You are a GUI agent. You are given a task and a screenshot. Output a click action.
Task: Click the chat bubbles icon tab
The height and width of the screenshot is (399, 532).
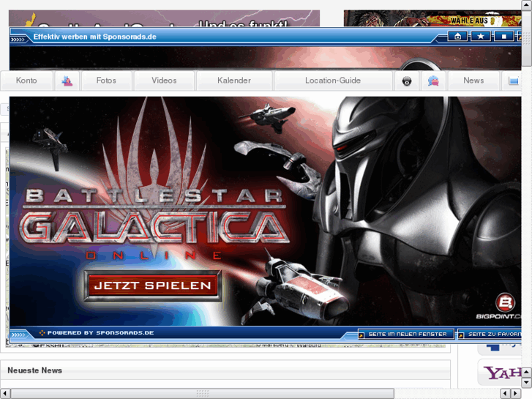(x=433, y=81)
